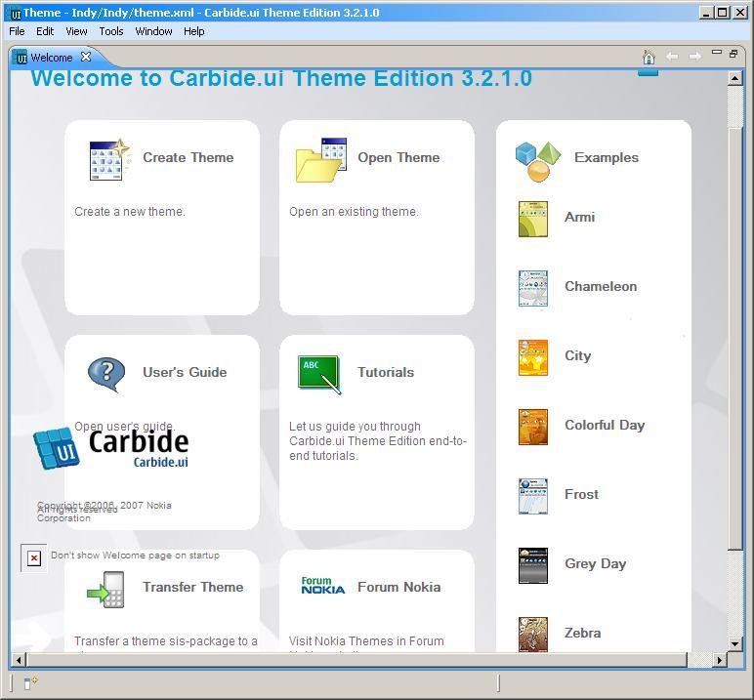Select the Welcome tab
Image resolution: width=754 pixels, height=700 pixels.
(x=51, y=58)
